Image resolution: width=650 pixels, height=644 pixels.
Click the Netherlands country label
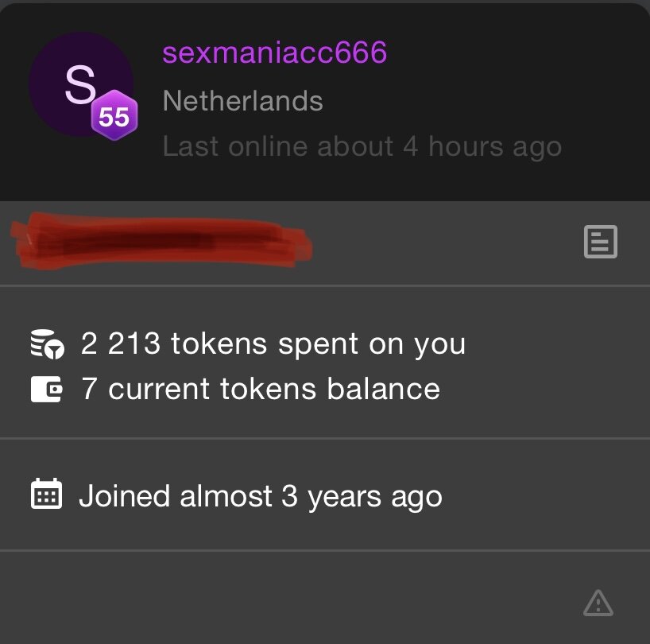tap(242, 101)
